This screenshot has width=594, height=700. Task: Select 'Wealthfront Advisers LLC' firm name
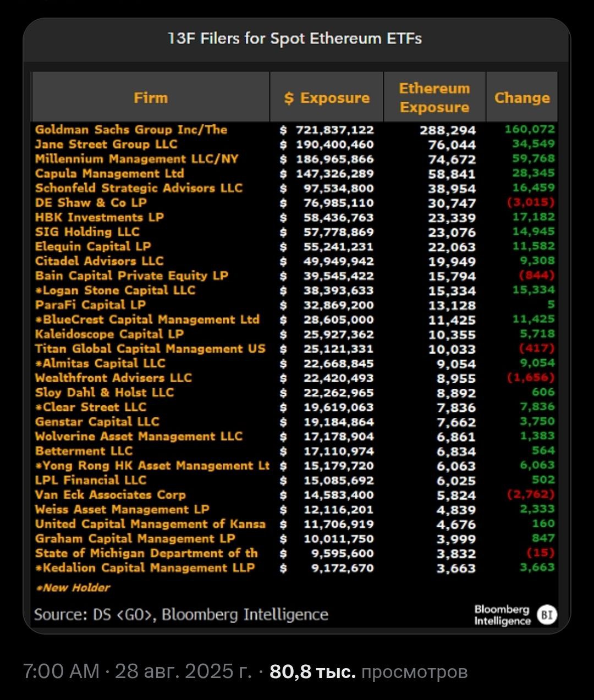(113, 378)
